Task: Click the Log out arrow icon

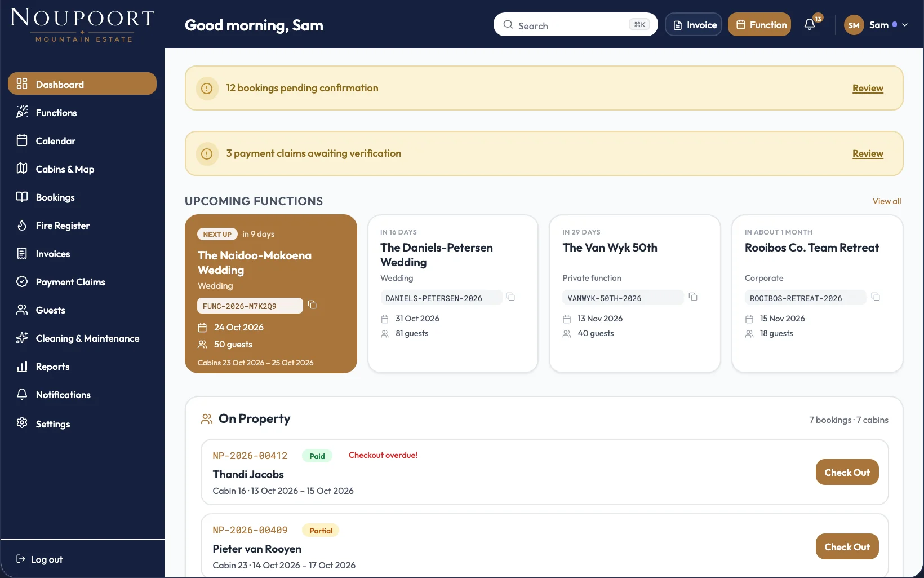Action: 21,559
